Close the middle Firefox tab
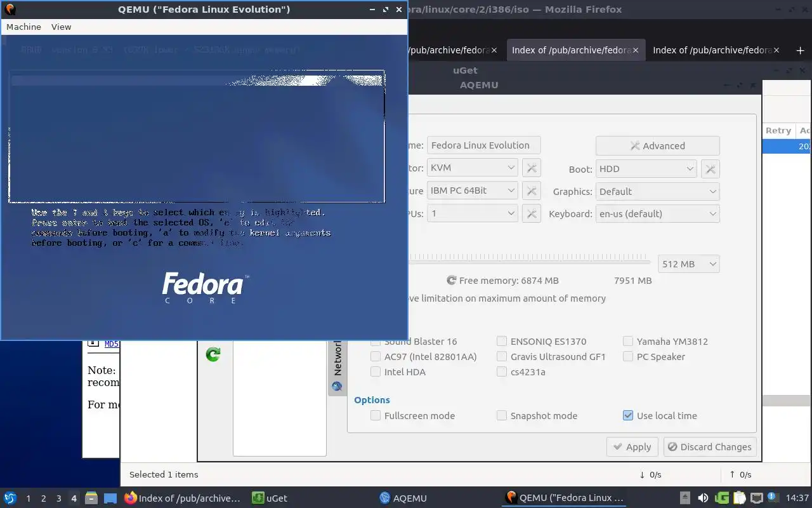Viewport: 812px width, 508px height. point(636,50)
